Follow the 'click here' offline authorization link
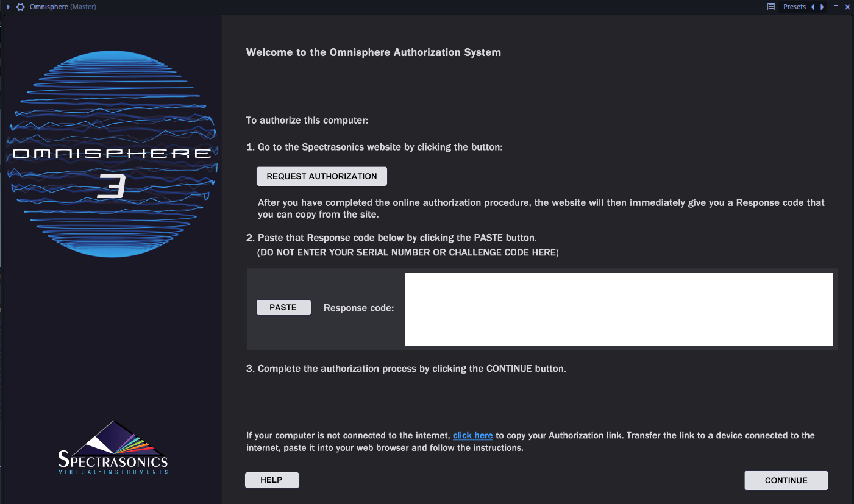This screenshot has width=854, height=504. tap(473, 435)
